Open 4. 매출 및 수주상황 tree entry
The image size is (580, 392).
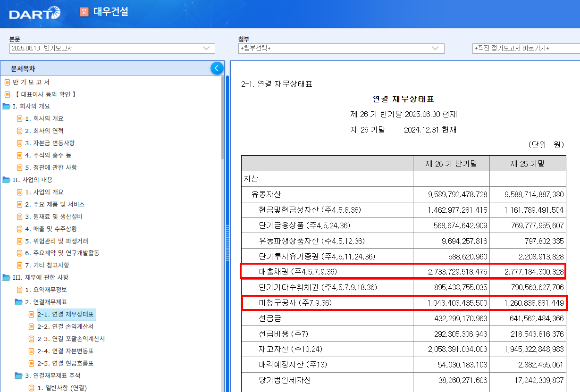tap(51, 229)
